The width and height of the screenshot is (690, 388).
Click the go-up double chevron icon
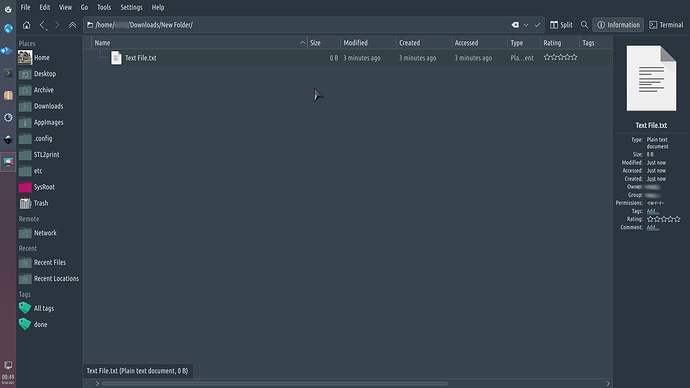coord(73,25)
